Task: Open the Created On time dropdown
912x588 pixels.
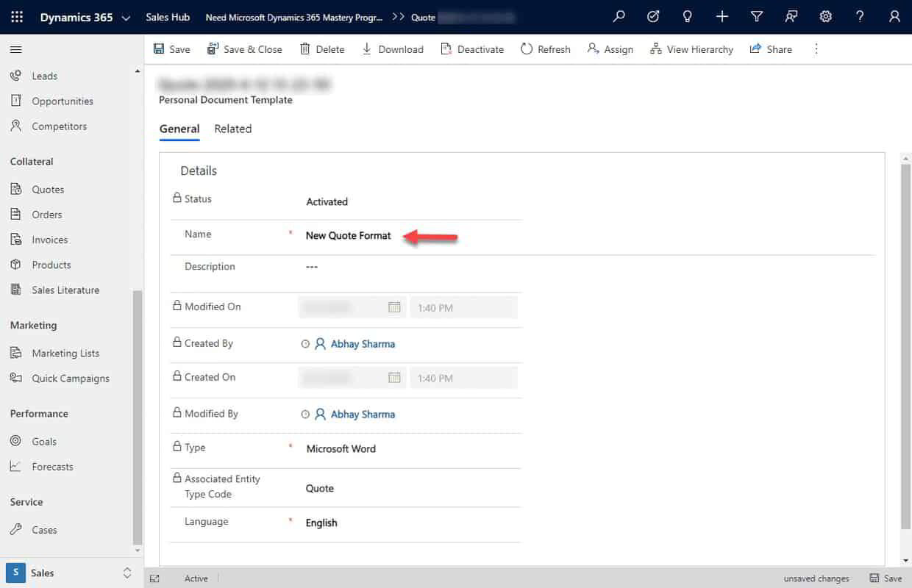Action: pos(464,377)
